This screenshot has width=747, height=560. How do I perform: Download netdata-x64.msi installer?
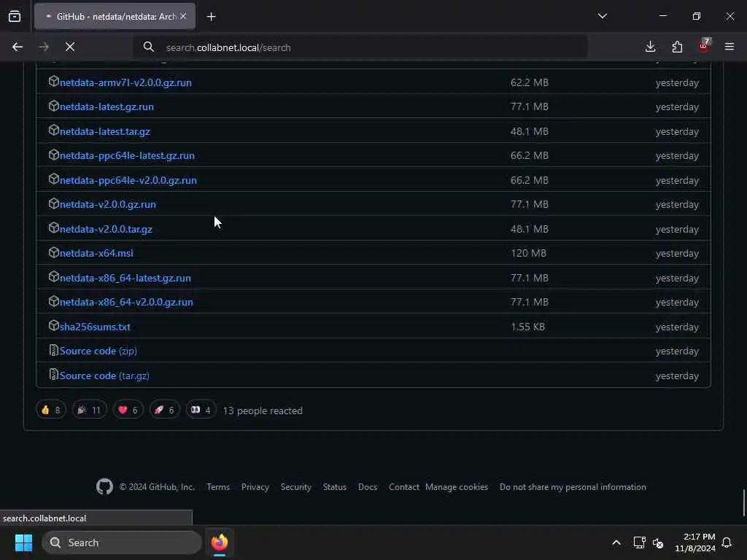coord(96,253)
